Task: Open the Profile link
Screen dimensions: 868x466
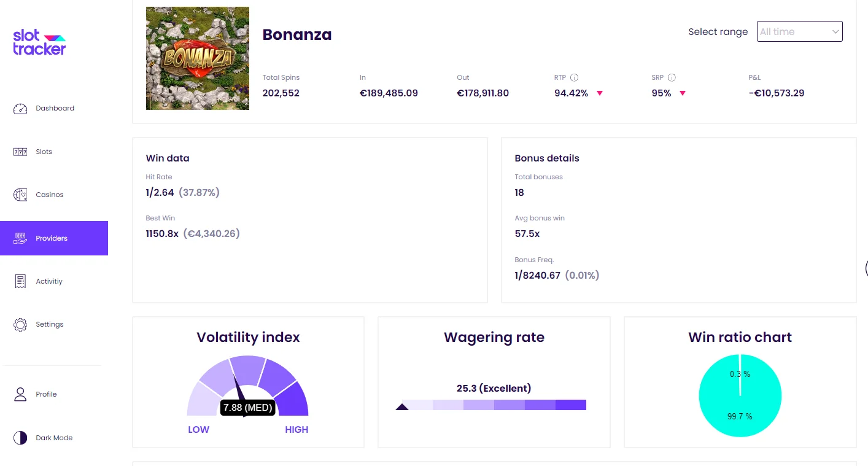Action: point(46,394)
